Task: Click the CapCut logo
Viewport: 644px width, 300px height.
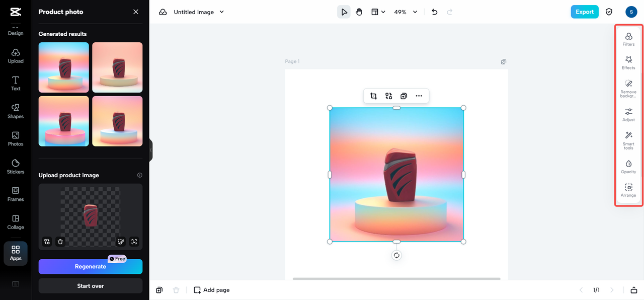Action: tap(16, 12)
